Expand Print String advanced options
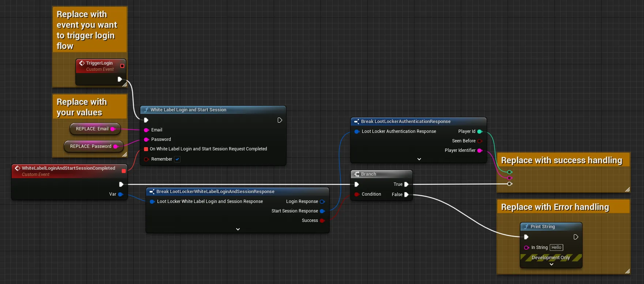This screenshot has height=284, width=644. (552, 264)
